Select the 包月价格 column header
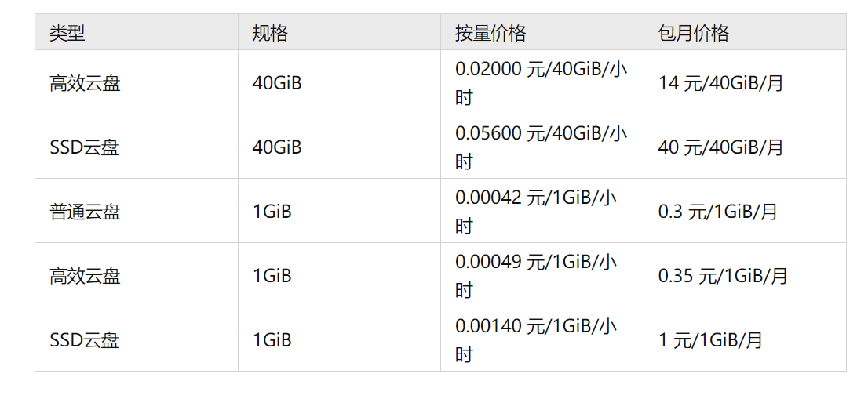Viewport: 868px width, 399px height. tap(694, 33)
